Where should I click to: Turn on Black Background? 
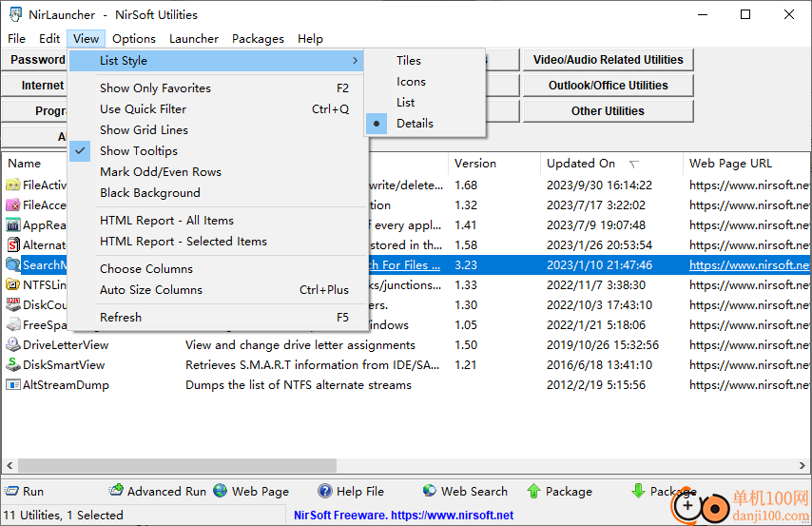tap(217, 193)
